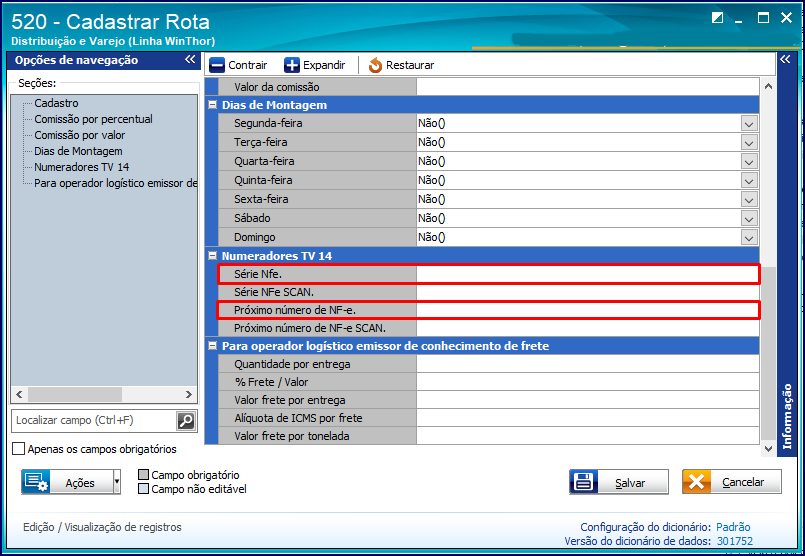Tick Apenas os campos obrigatórios checkbox
Viewport: 805px width, 556px height.
point(18,449)
